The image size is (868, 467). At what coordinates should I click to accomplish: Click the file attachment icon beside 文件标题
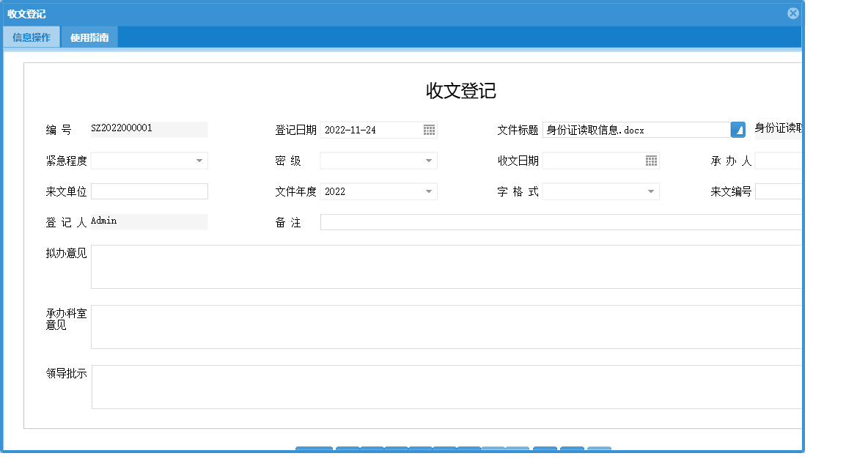pos(740,128)
